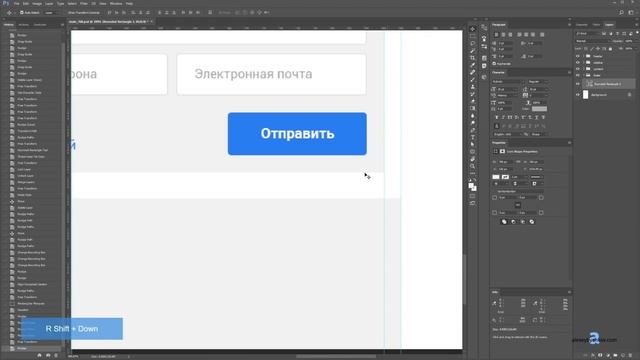Click new snapshot camera icon in History panel
Image resolution: width=640 pixels, height=360 pixels.
[48, 355]
